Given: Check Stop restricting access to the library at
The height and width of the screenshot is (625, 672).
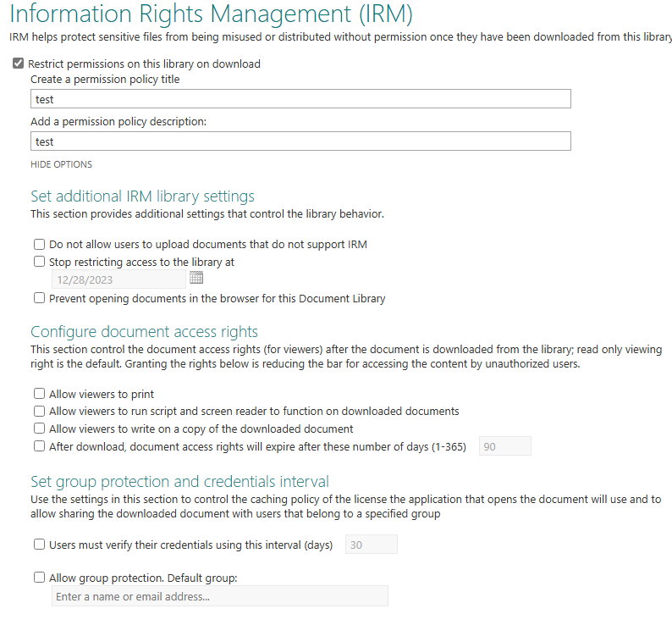Looking at the screenshot, I should click(40, 262).
